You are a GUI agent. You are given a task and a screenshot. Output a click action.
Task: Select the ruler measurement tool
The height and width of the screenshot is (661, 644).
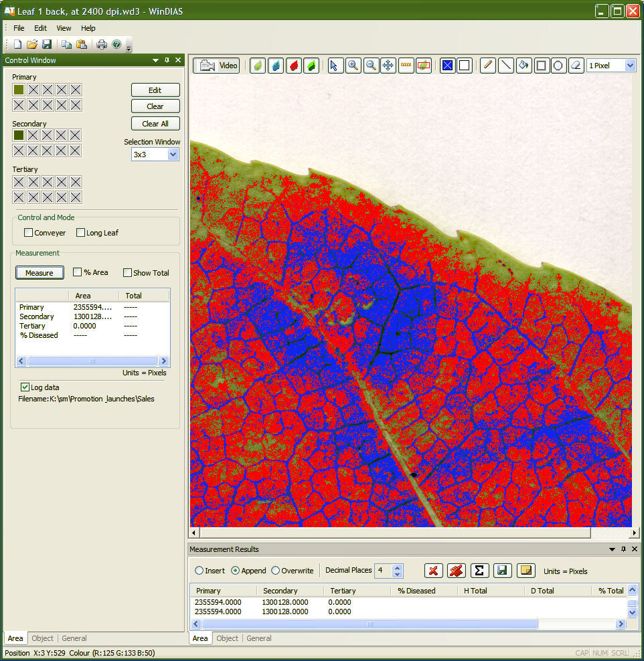[x=406, y=65]
